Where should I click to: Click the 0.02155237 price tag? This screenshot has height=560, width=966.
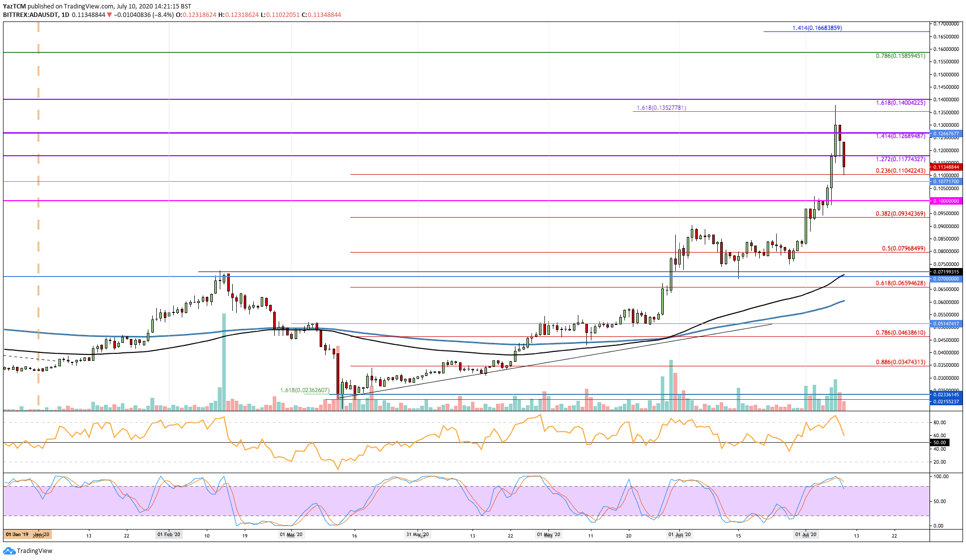(x=946, y=401)
